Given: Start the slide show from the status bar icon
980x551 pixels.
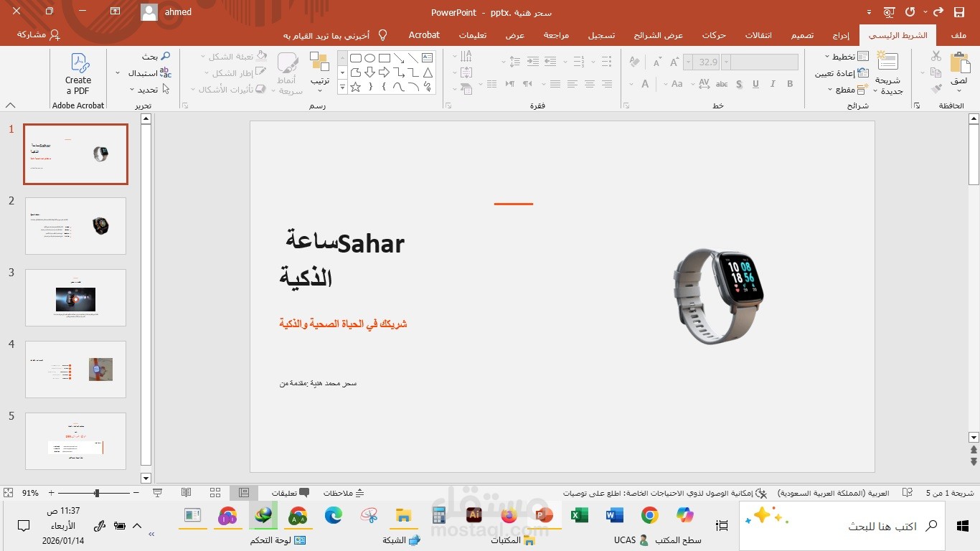Looking at the screenshot, I should [x=159, y=493].
